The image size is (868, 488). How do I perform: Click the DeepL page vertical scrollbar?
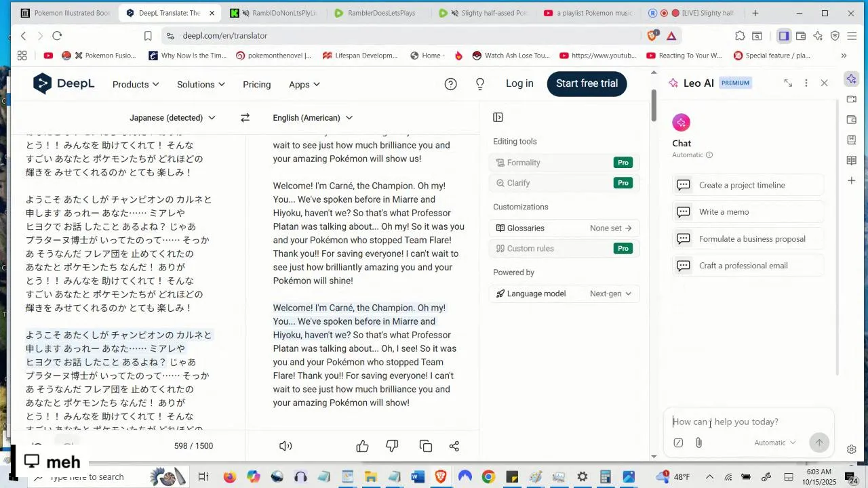[x=654, y=105]
